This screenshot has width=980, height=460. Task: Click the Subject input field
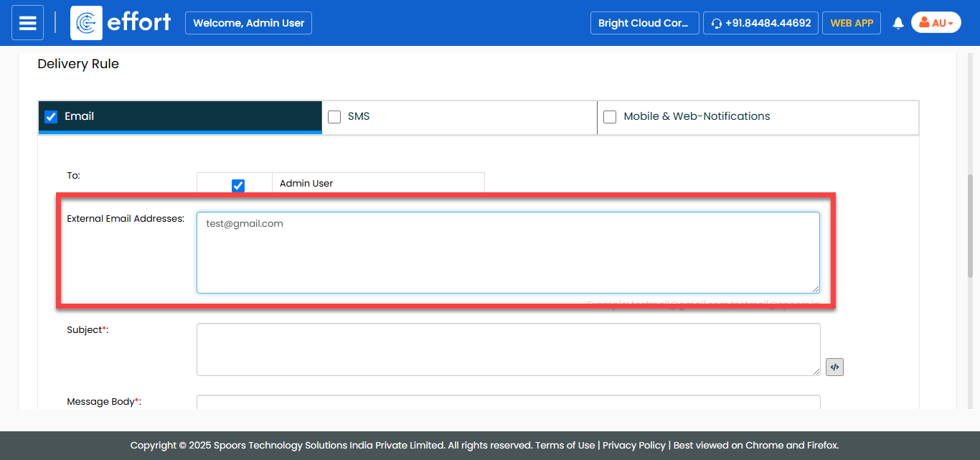[508, 349]
